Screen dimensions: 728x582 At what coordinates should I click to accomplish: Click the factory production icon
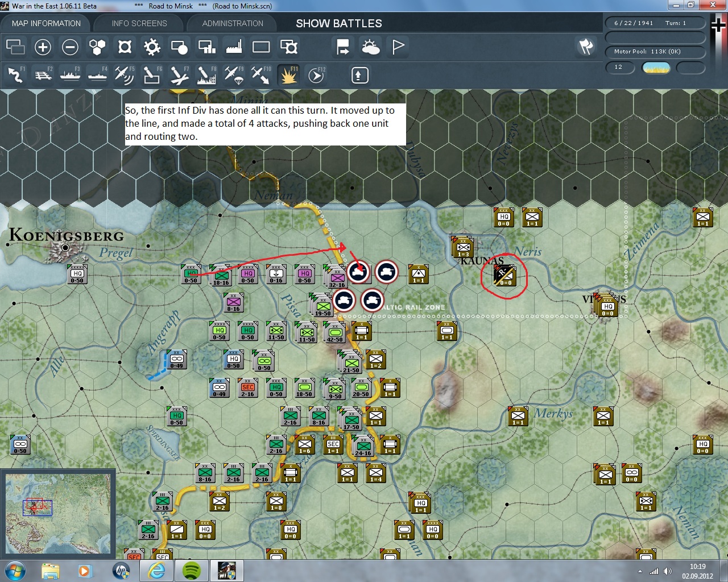(x=234, y=47)
